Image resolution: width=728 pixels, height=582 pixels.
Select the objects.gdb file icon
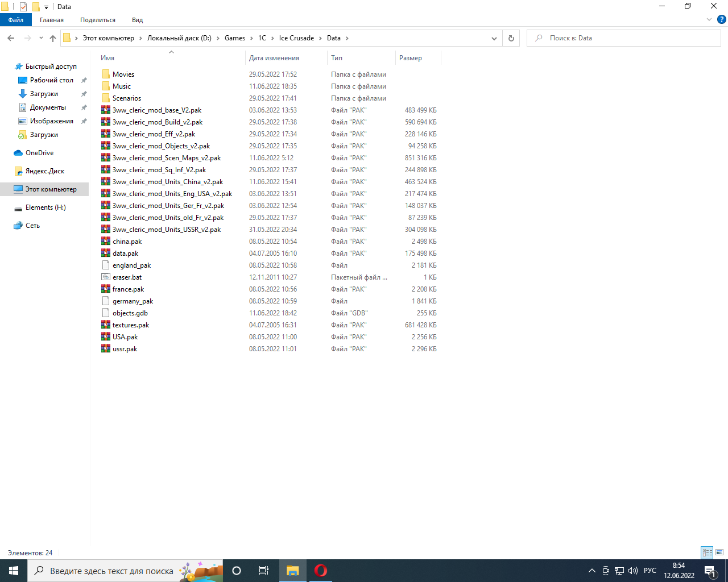[106, 313]
